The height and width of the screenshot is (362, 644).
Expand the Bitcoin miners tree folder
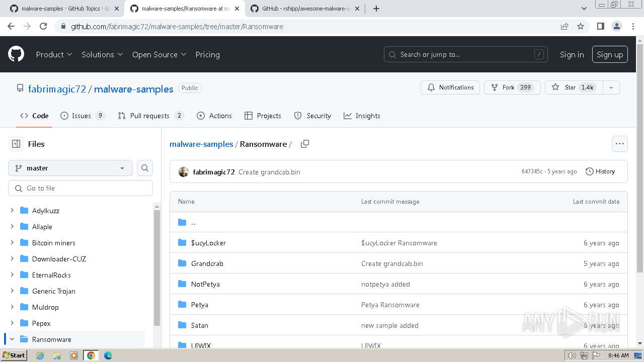click(x=12, y=243)
